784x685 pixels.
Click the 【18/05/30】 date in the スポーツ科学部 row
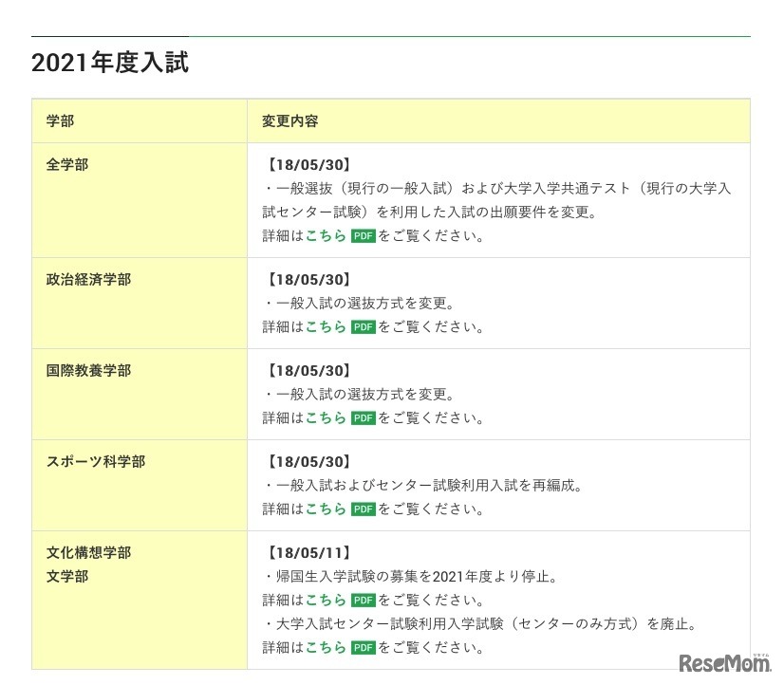[309, 462]
